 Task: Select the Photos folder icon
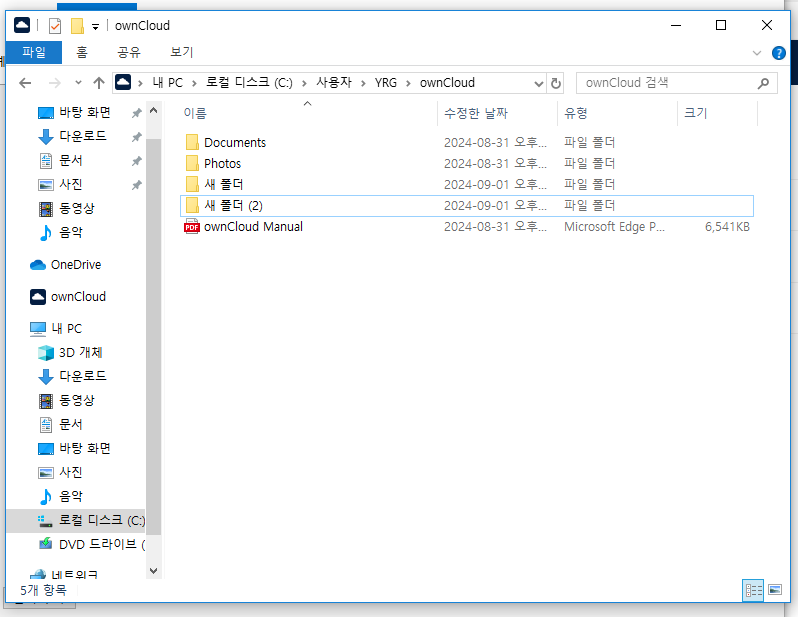tap(192, 163)
